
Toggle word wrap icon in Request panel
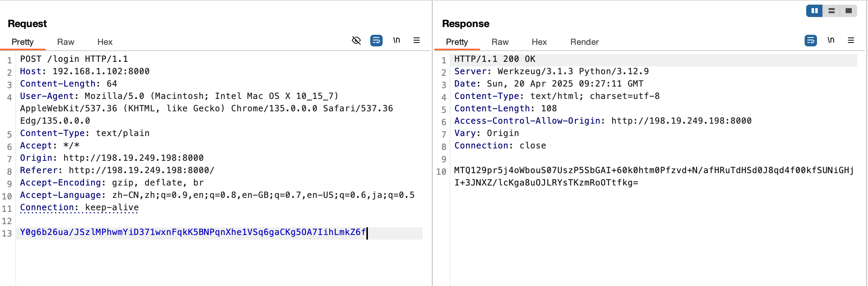(376, 40)
